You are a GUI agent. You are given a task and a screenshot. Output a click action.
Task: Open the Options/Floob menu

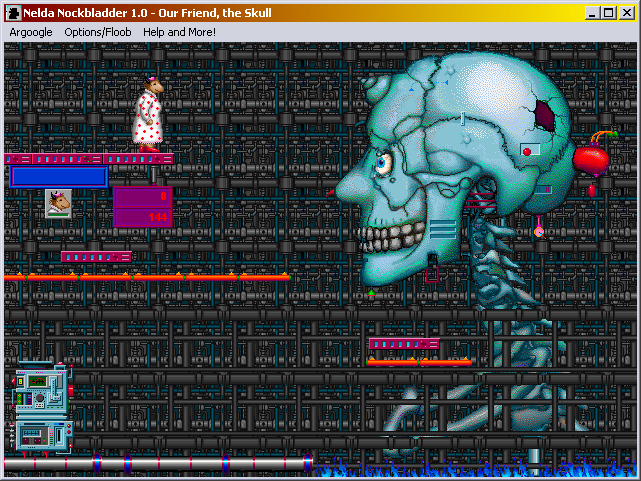97,32
